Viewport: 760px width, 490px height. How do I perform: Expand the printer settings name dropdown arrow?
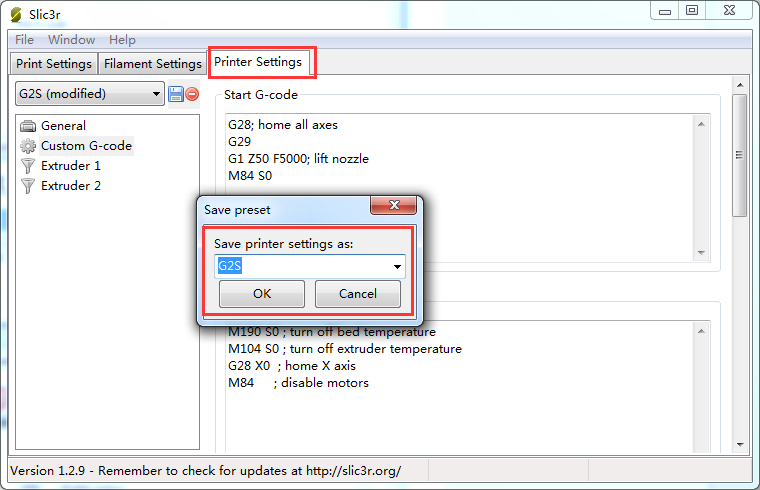[x=397, y=267]
